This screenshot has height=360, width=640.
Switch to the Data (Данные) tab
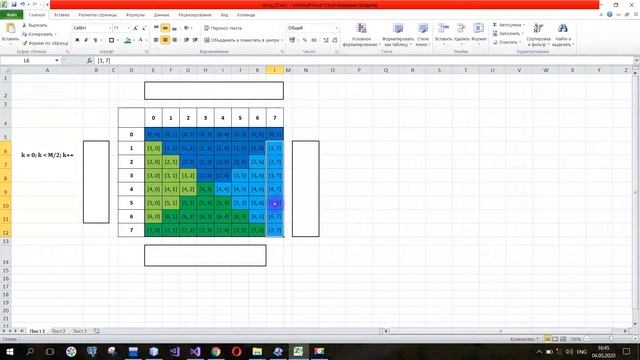click(x=162, y=15)
